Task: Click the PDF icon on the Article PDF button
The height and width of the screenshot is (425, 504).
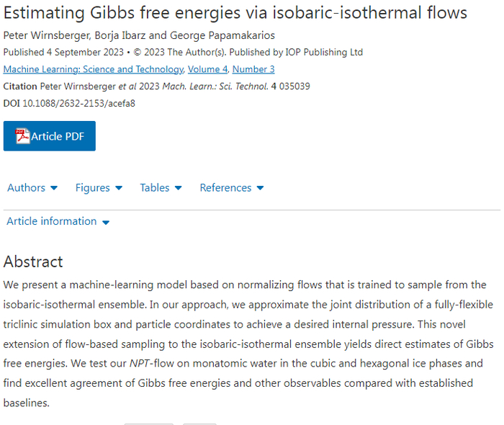Action: (x=22, y=136)
